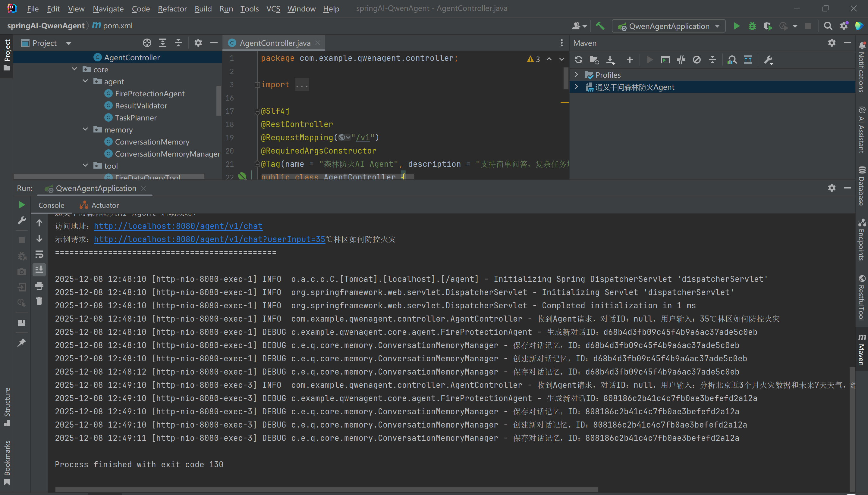The image size is (868, 495).
Task: Toggle soft-wrap in the Run console
Action: click(39, 254)
